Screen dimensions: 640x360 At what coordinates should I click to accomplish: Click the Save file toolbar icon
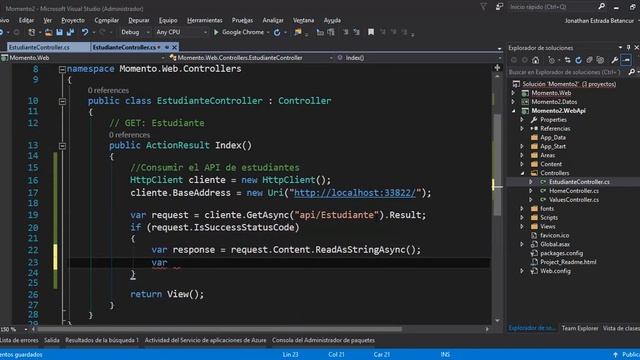tap(60, 32)
